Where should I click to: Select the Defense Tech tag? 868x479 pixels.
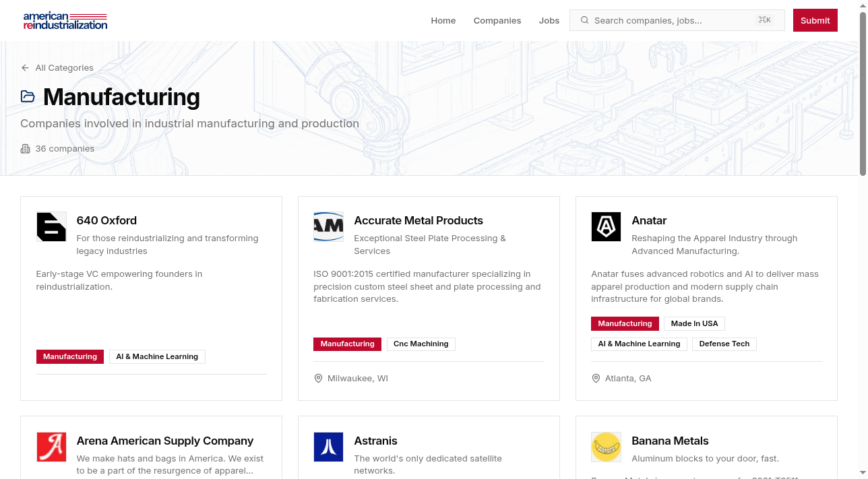(724, 344)
